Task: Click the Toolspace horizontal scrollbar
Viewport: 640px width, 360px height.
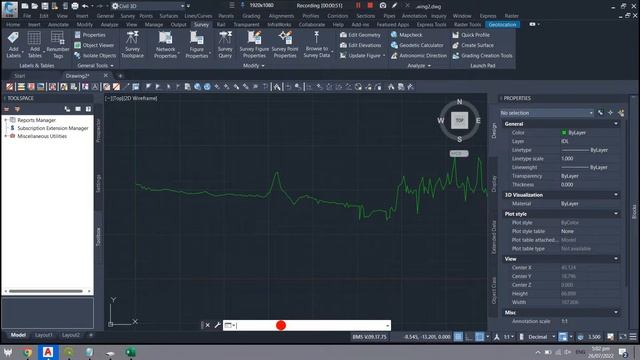Action: click(x=46, y=291)
